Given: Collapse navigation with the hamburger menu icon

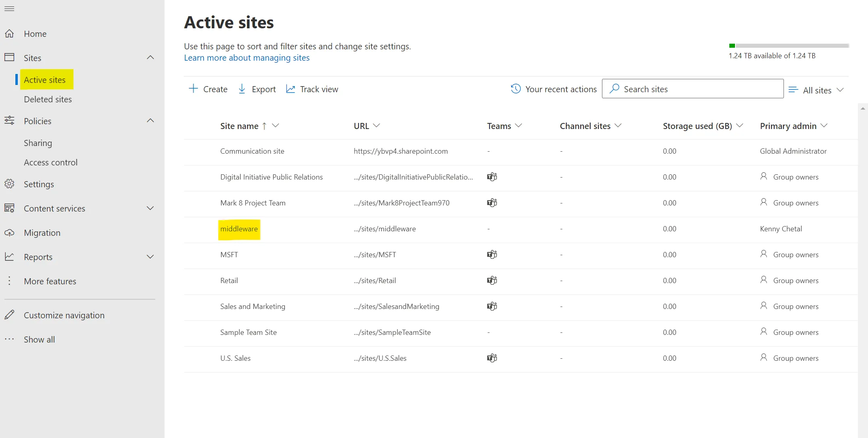Looking at the screenshot, I should click(x=9, y=8).
